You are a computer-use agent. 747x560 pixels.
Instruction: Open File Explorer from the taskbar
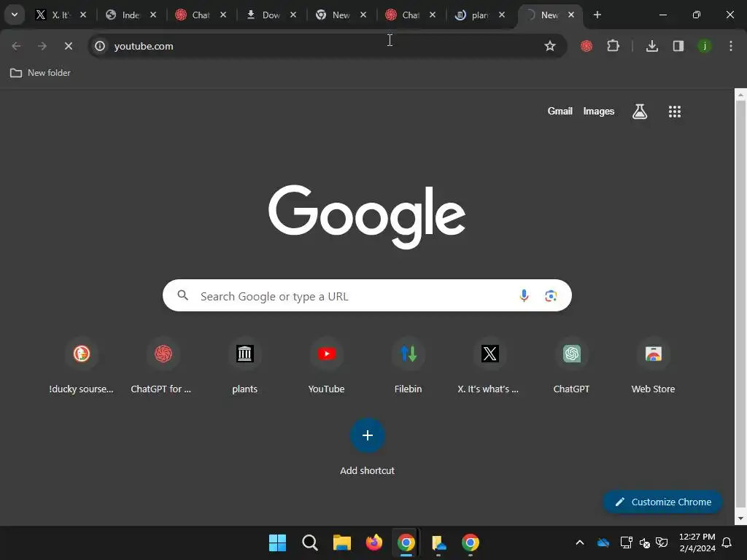click(x=342, y=542)
